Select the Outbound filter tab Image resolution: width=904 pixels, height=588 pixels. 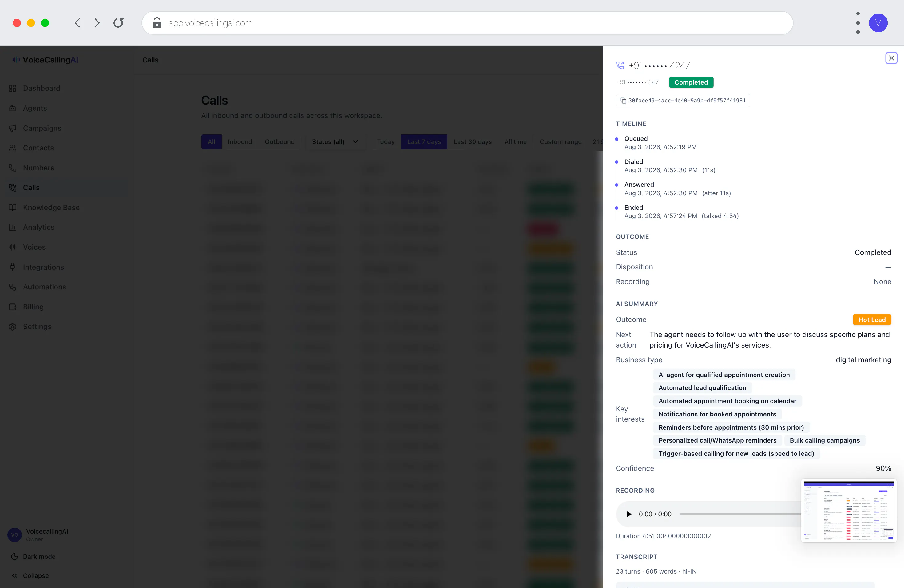click(280, 142)
